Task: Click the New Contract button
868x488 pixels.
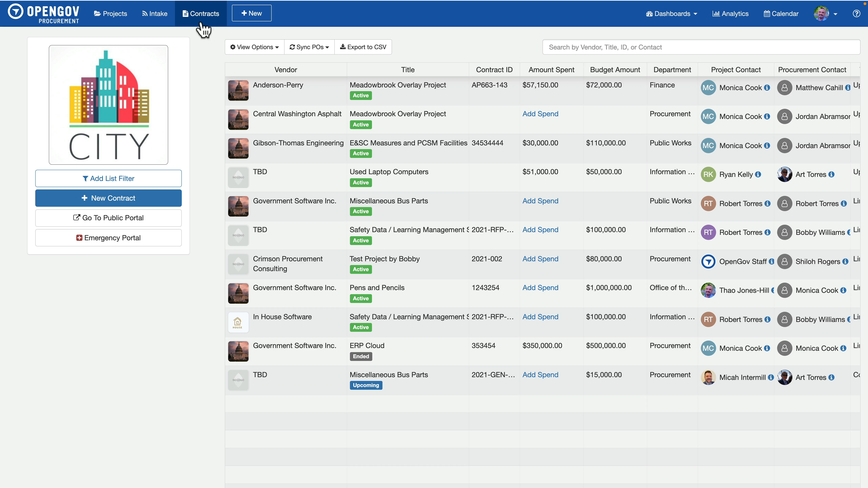Action: coord(108,198)
